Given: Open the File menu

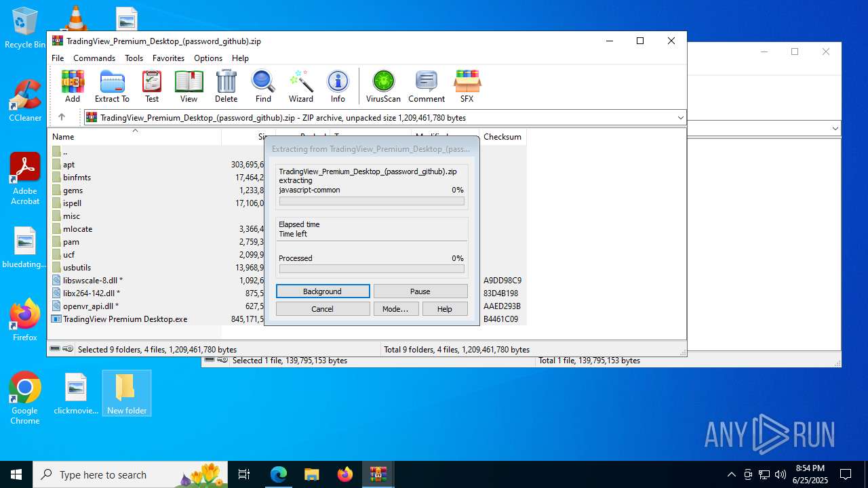Looking at the screenshot, I should click(x=58, y=58).
